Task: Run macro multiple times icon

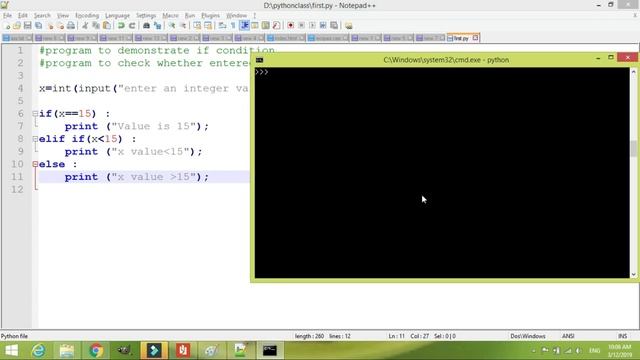Action: coord(323,26)
